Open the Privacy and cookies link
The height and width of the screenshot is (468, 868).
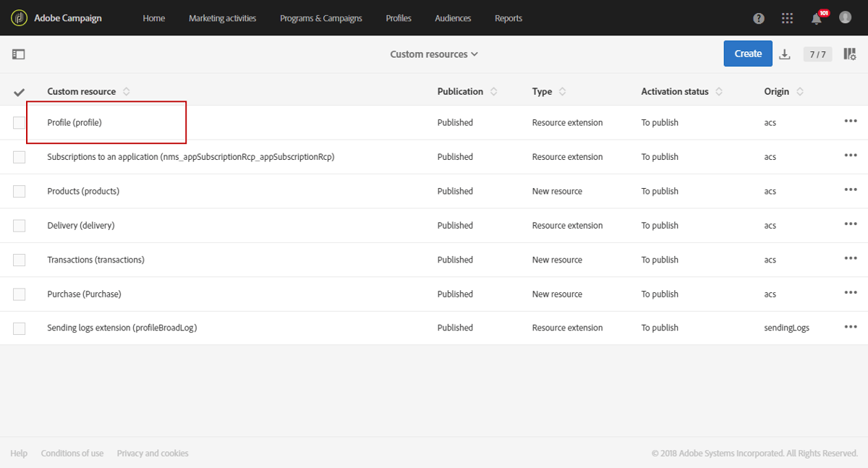point(153,454)
